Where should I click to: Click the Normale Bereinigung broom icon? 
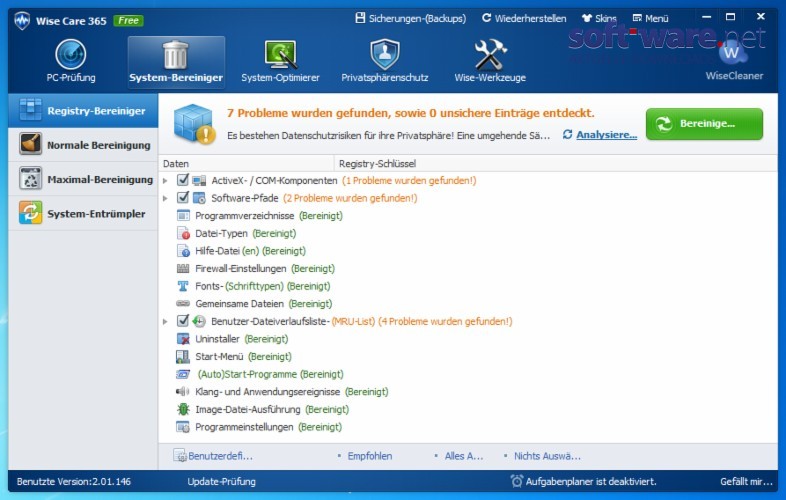[x=31, y=144]
